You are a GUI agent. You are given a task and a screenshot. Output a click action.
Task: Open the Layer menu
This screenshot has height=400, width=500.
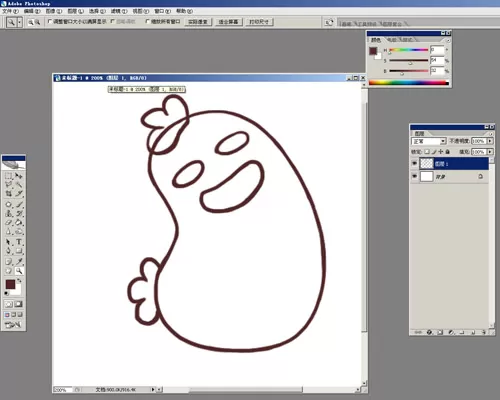click(x=75, y=11)
